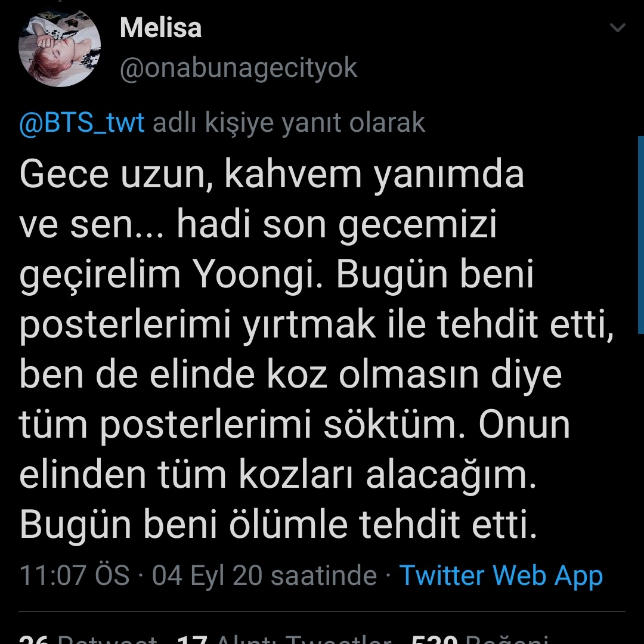Click the sentence 'Bugün beni ölümle tehdit etti.'
644x644 pixels.
(278, 526)
